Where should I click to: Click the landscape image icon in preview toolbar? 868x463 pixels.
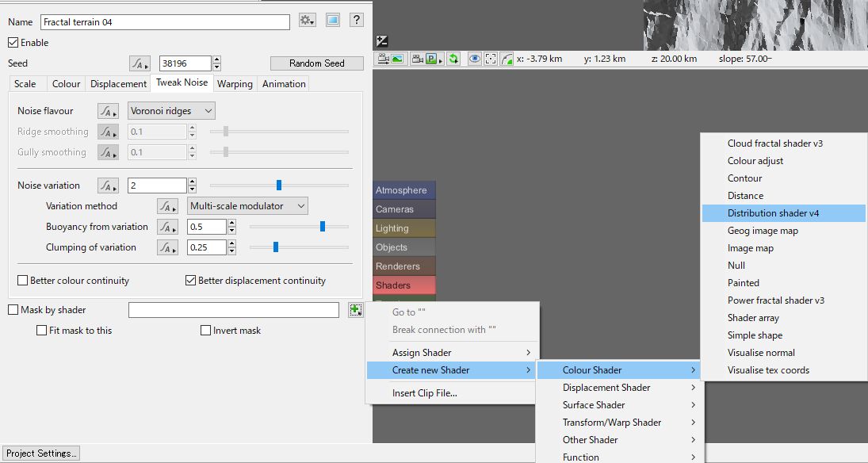[397, 59]
